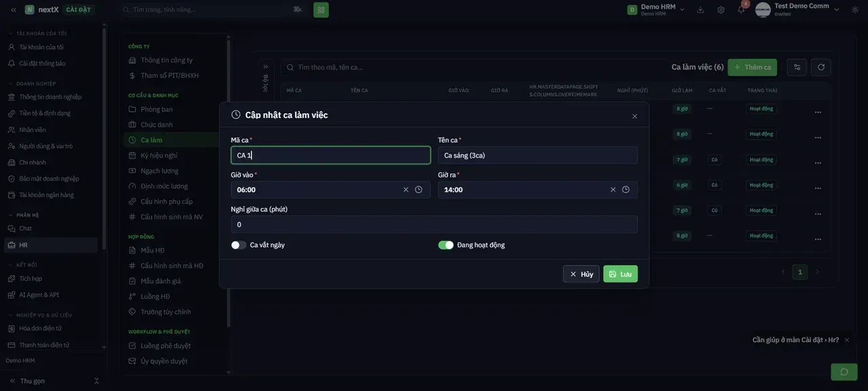The height and width of the screenshot is (391, 868).
Task: Open the Demo HRM company dropdown
Action: click(x=656, y=9)
